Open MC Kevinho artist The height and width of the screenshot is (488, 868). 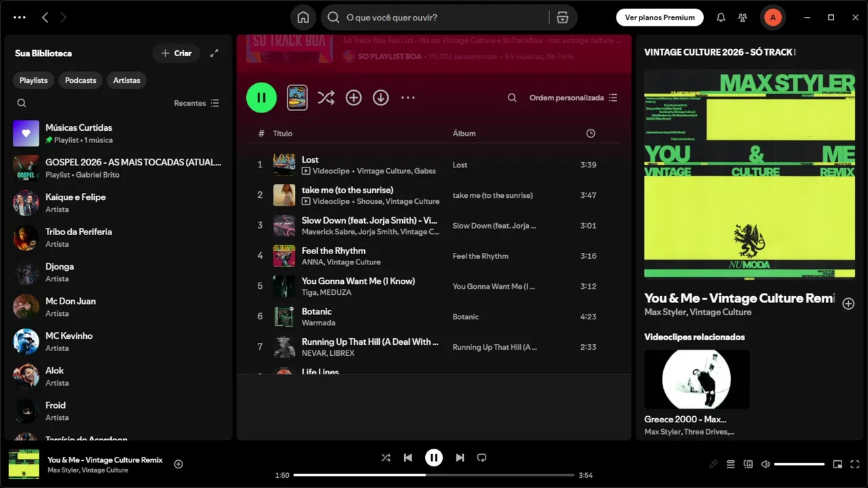pos(119,342)
